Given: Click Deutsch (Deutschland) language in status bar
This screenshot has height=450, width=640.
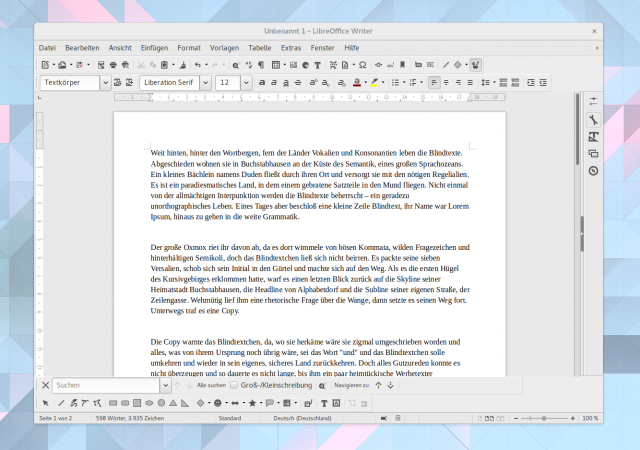Looking at the screenshot, I should click(x=302, y=418).
